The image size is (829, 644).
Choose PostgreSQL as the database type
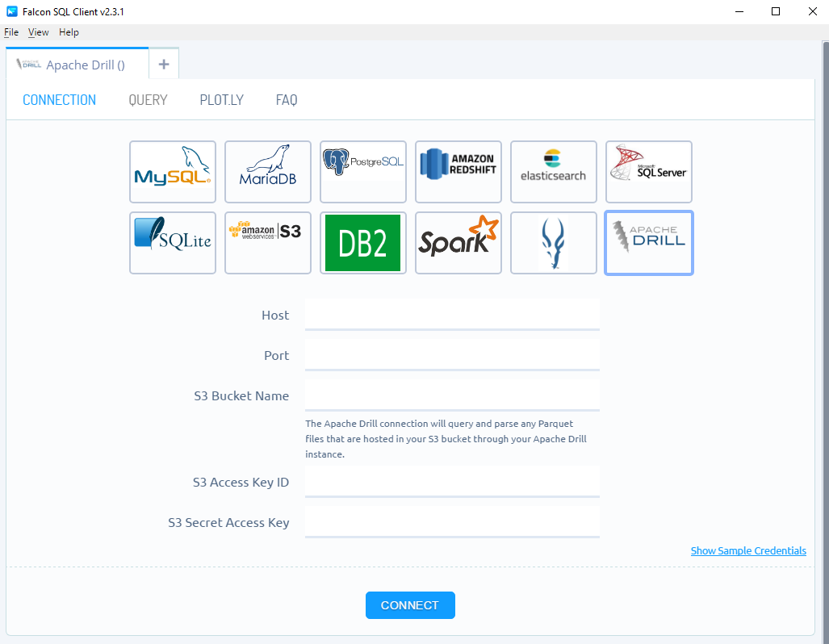tap(362, 172)
